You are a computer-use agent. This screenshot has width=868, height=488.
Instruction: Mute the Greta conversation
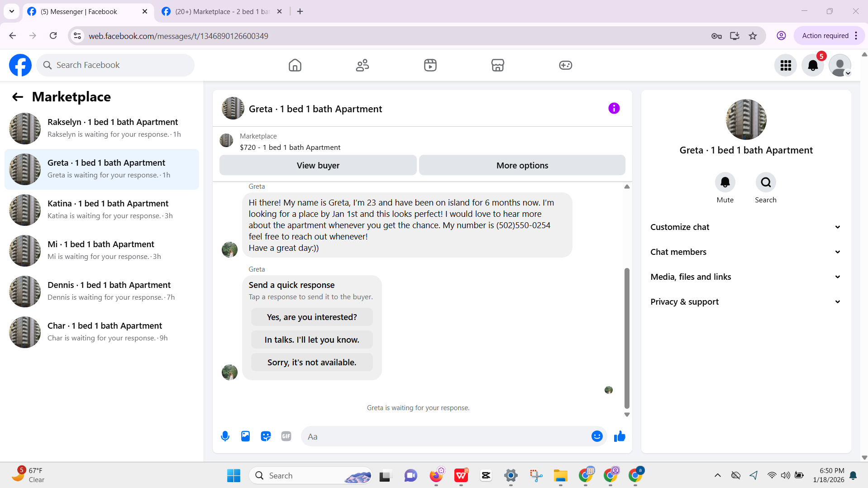(725, 182)
